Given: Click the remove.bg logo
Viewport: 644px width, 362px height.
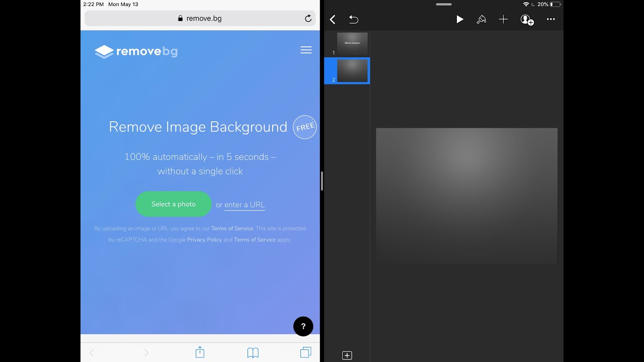Looking at the screenshot, I should pos(136,51).
